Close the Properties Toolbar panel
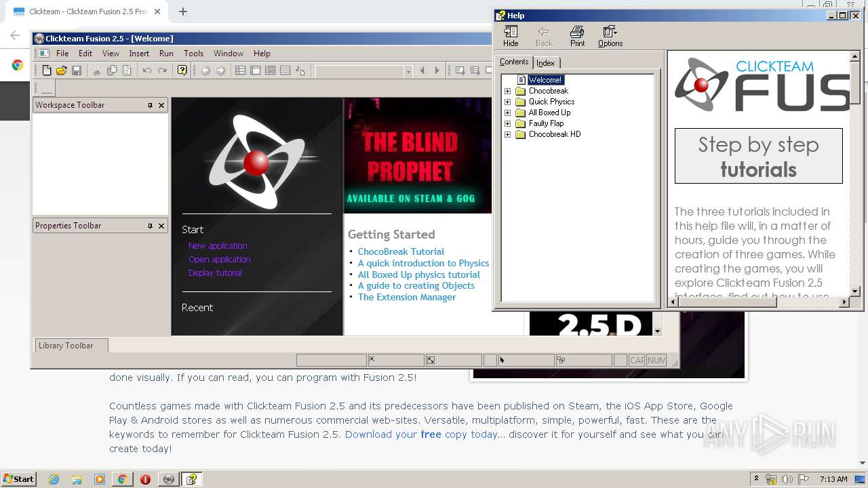The image size is (868, 488). 161,226
